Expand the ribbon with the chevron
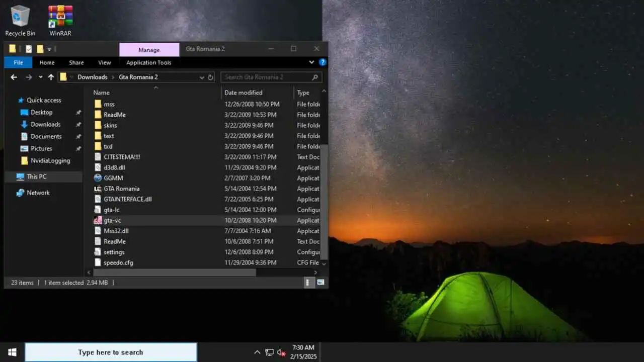 (x=311, y=62)
